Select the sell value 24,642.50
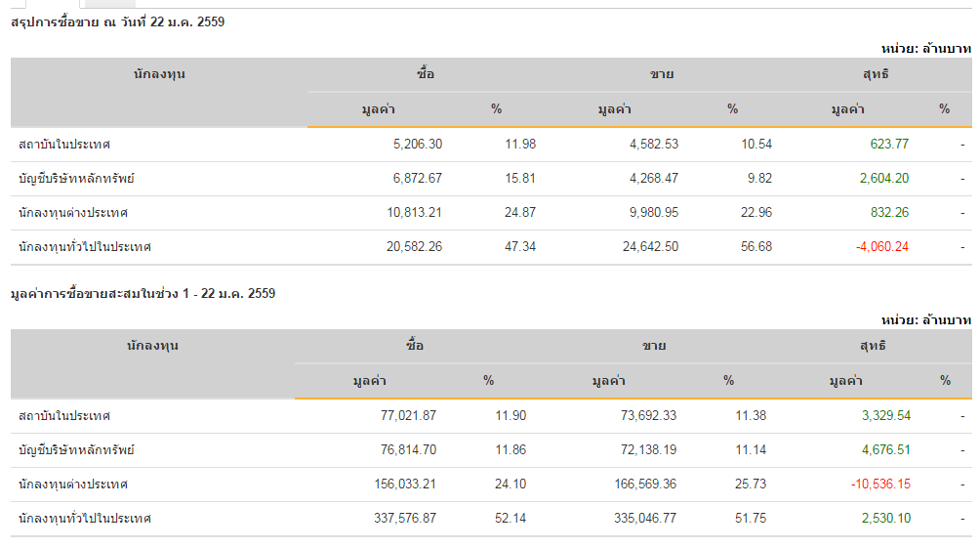 [641, 247]
